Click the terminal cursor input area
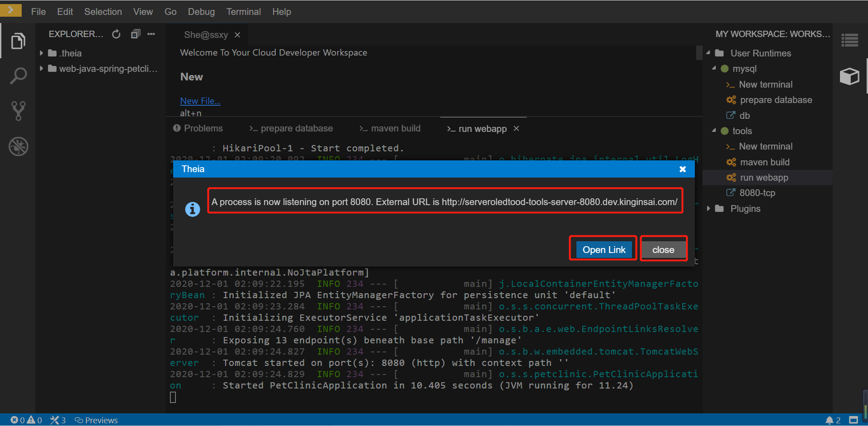The image size is (868, 426). click(x=173, y=398)
